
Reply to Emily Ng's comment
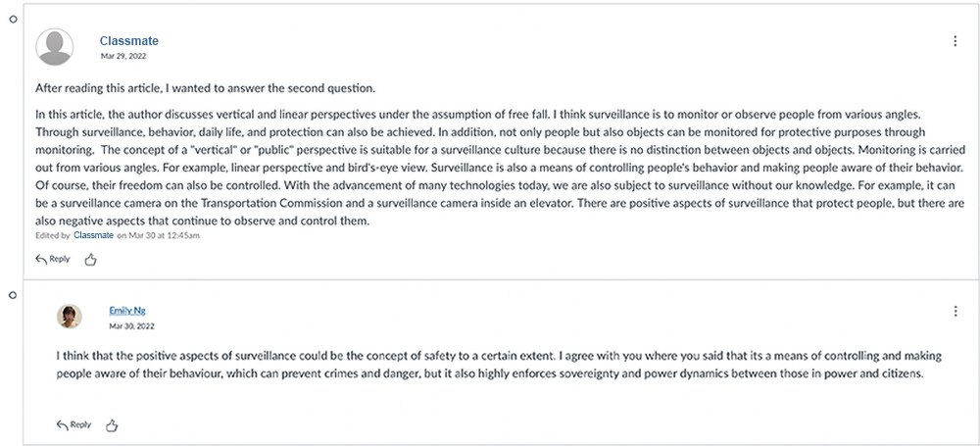74,425
